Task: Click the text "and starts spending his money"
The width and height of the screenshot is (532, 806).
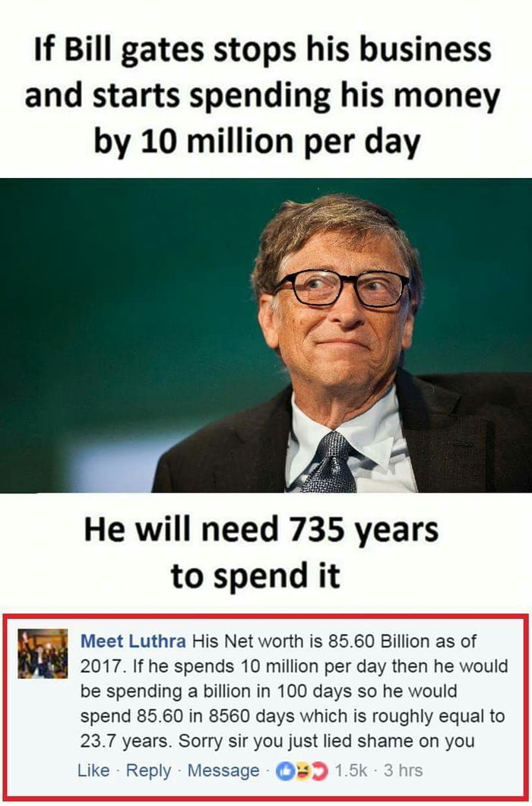Action: 262,97
